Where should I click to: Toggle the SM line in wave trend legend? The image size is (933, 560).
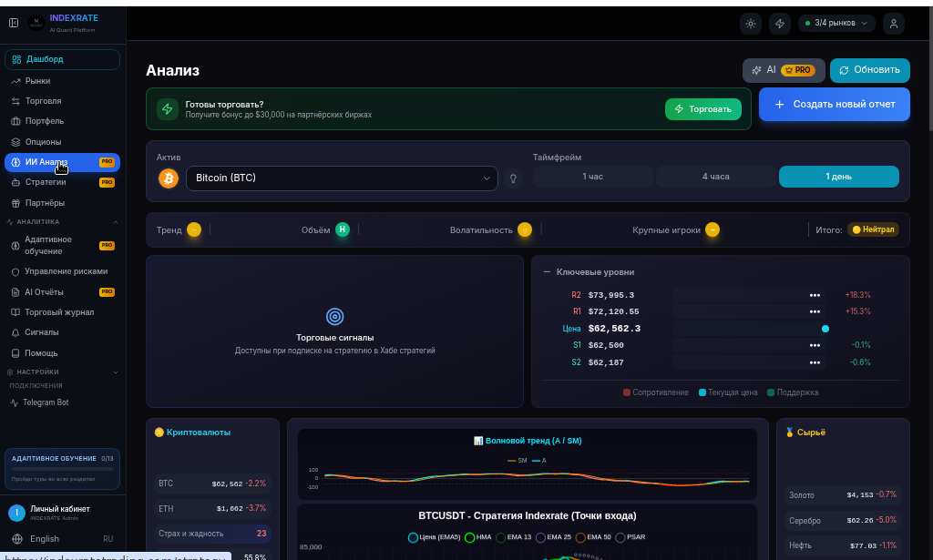pos(518,461)
